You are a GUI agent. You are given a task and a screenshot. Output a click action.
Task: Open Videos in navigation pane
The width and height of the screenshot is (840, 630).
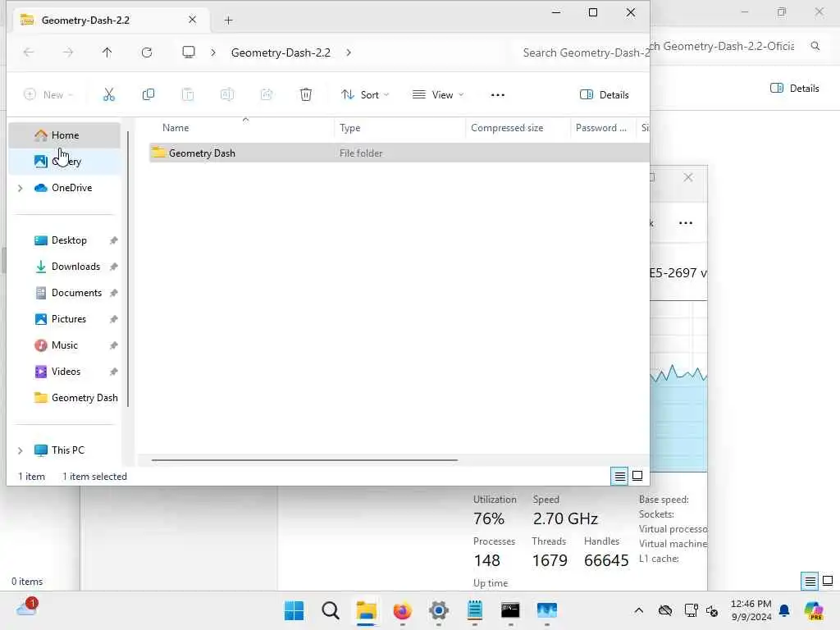66,372
